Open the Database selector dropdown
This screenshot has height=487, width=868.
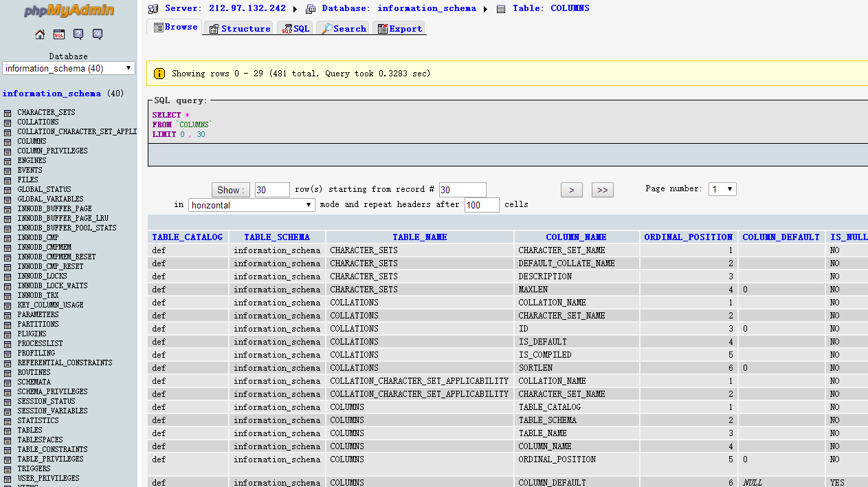69,68
